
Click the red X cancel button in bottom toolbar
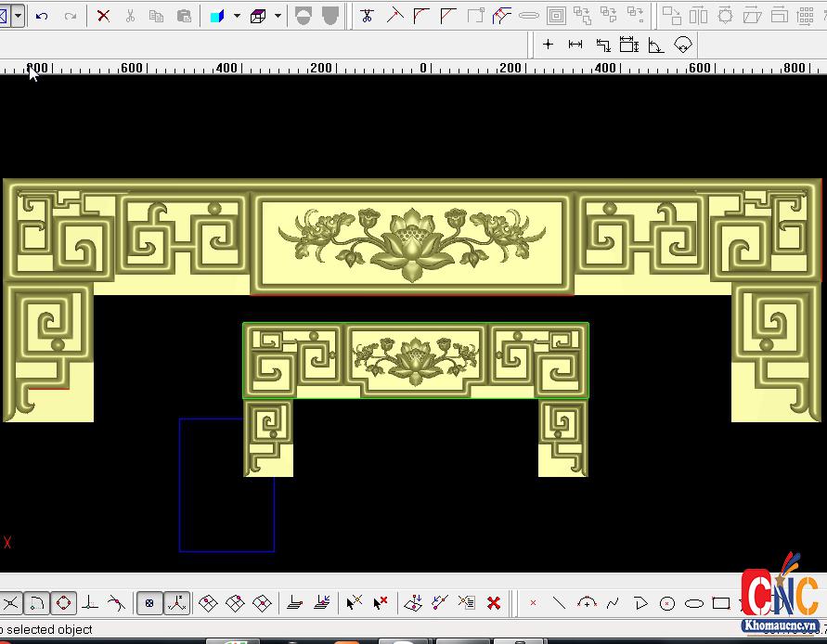click(494, 603)
